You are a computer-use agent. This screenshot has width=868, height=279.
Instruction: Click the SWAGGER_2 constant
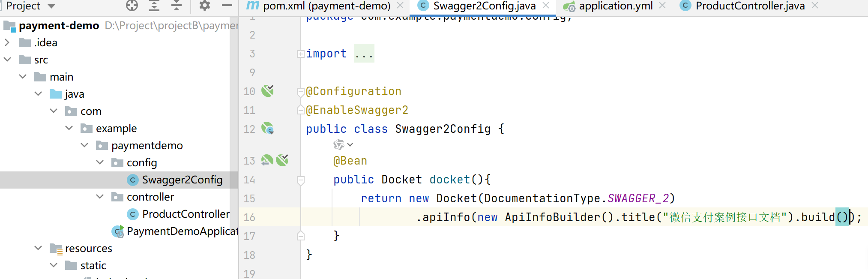[x=638, y=198]
